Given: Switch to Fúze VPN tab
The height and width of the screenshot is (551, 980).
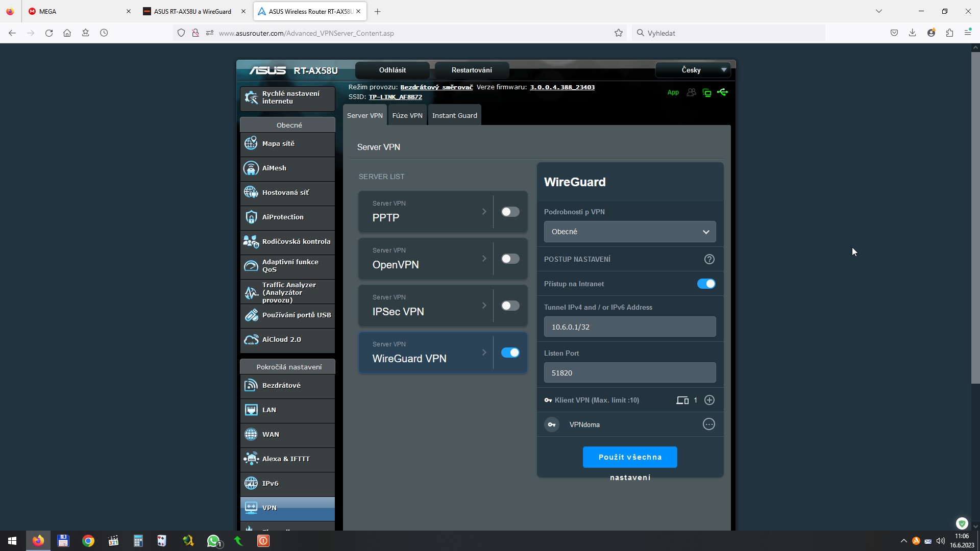Looking at the screenshot, I should pyautogui.click(x=407, y=115).
